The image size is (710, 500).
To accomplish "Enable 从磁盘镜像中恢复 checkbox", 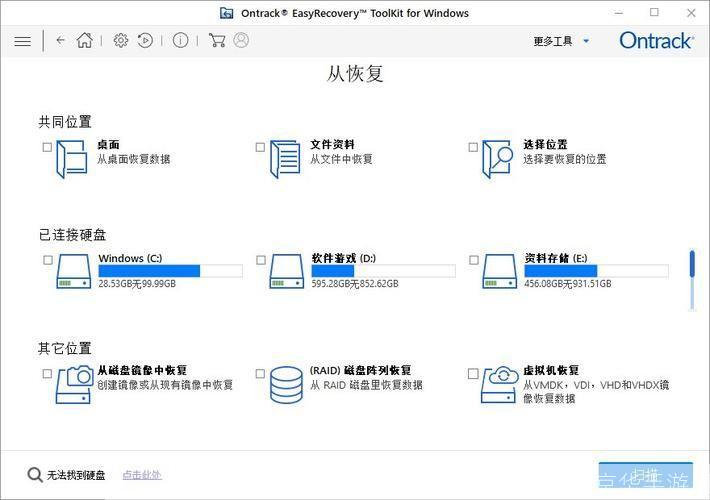I will (47, 374).
